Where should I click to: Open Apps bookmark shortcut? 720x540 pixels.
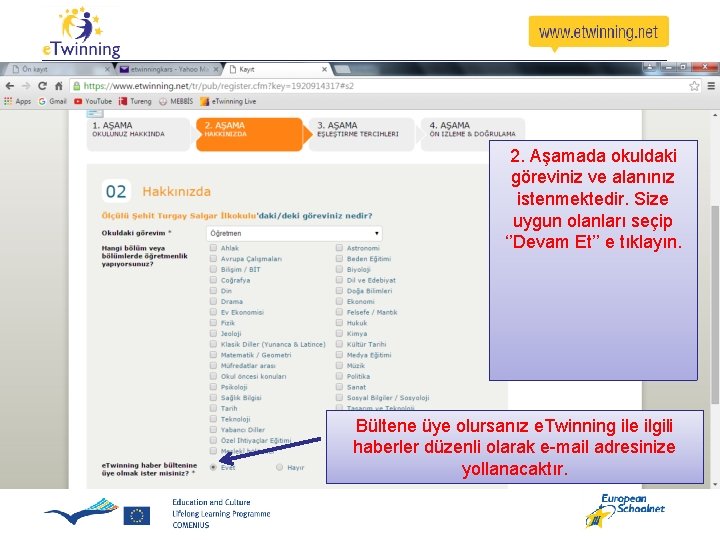17,101
